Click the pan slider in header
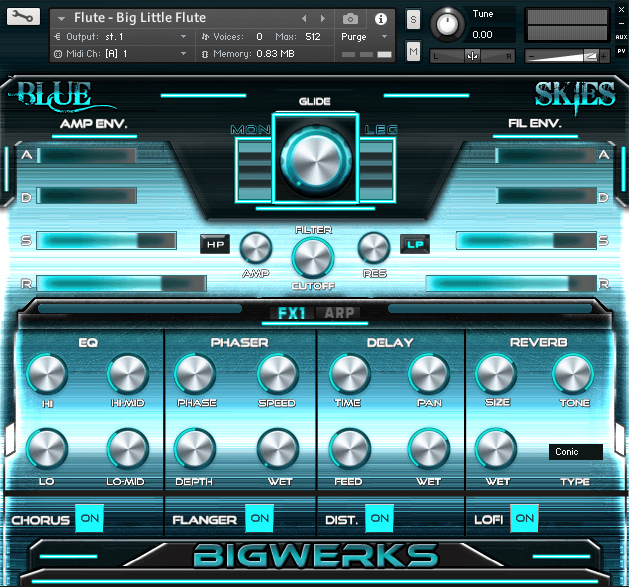Screen dimensions: 629x587 click(472, 56)
